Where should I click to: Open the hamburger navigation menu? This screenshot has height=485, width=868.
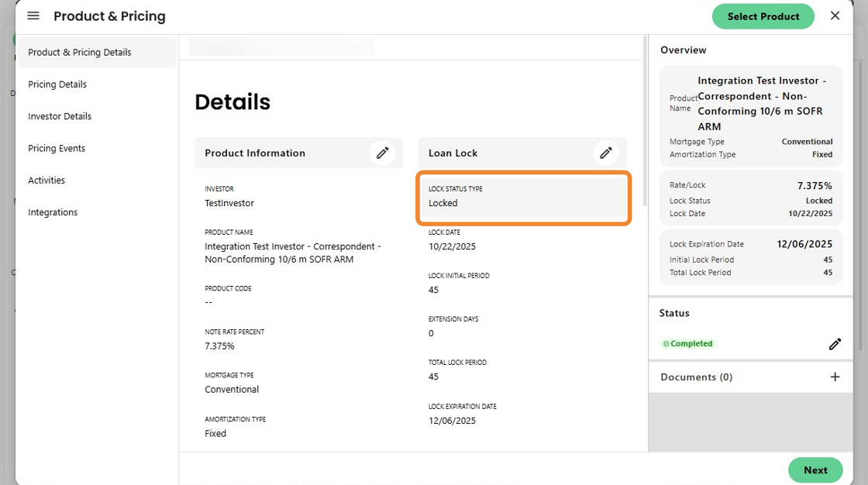[33, 16]
